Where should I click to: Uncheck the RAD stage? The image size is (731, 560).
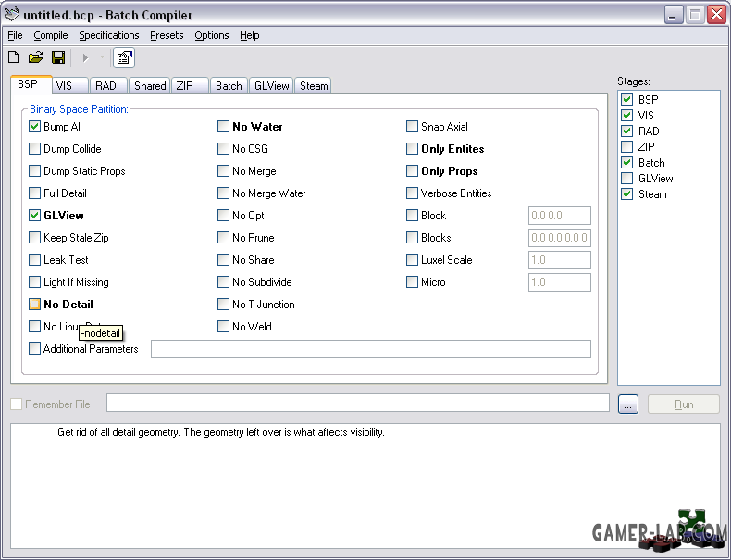click(x=627, y=131)
